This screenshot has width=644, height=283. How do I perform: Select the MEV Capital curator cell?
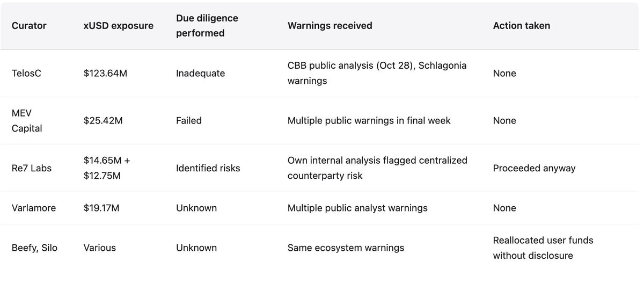click(x=28, y=121)
